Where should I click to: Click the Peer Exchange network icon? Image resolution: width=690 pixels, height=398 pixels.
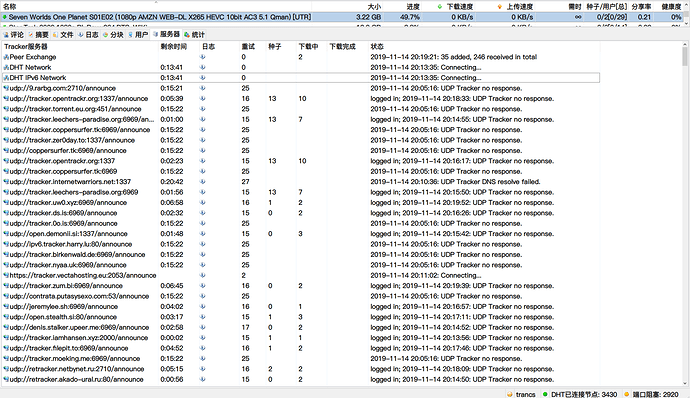point(6,57)
